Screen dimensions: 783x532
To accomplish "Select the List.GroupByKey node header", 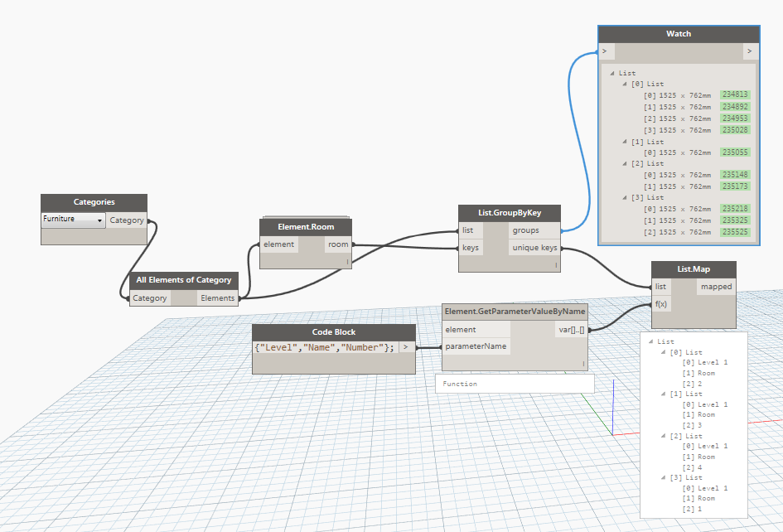I will [x=510, y=213].
